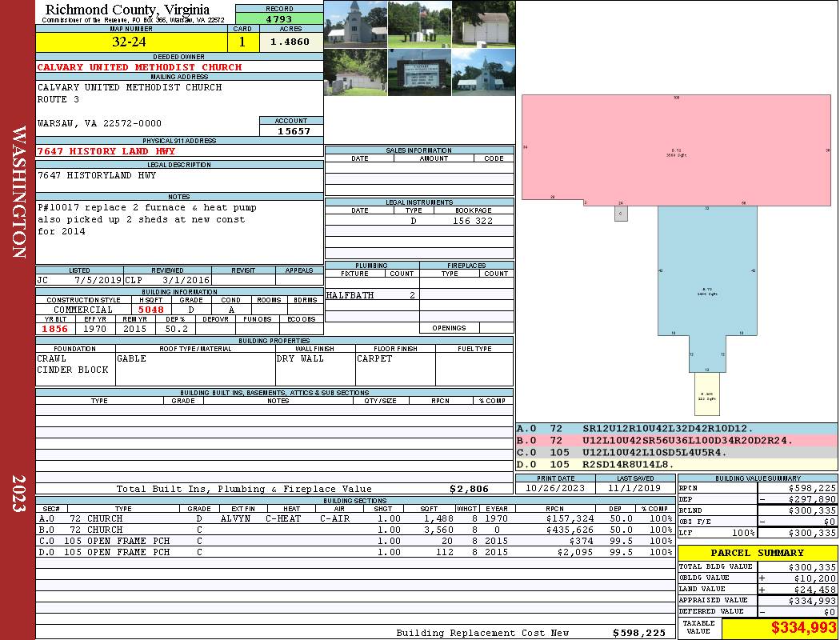Click built-ins total value $2,806
This screenshot has width=840, height=640.
coord(470,489)
